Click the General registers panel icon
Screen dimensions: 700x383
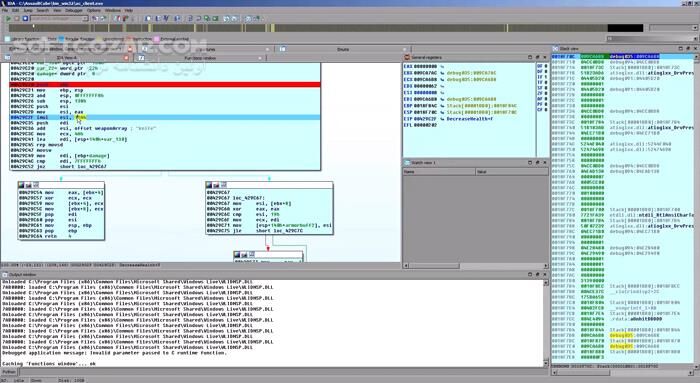click(x=407, y=58)
